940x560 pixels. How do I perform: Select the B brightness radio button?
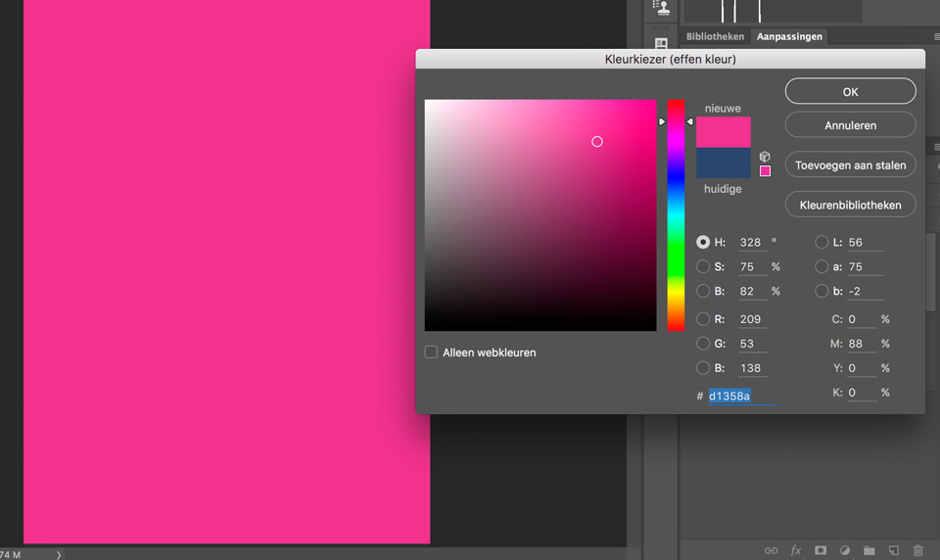click(x=703, y=292)
